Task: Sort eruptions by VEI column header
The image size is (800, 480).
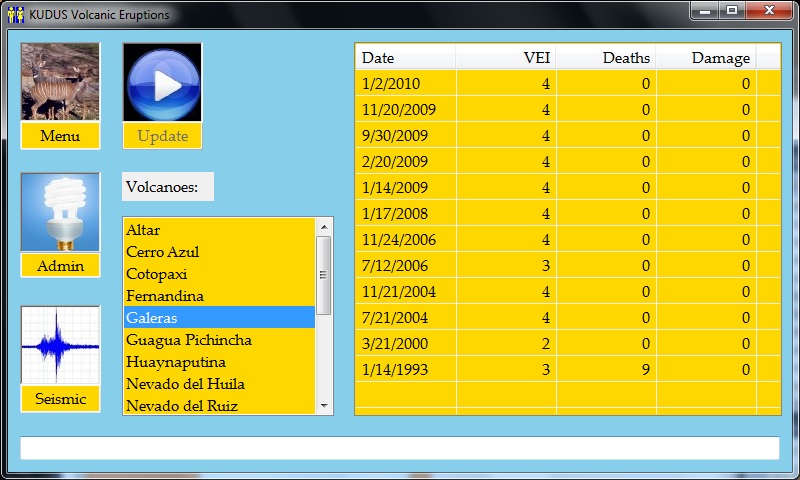Action: pyautogui.click(x=506, y=58)
